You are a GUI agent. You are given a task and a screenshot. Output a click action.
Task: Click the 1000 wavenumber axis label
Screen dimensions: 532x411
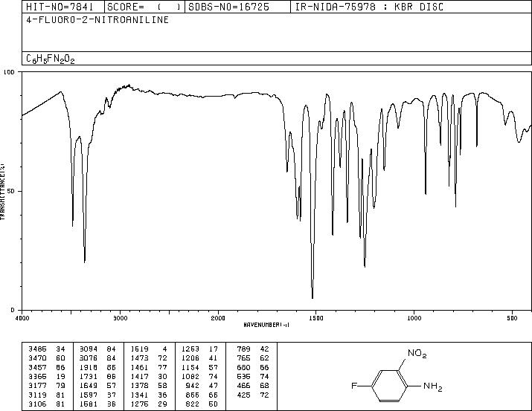point(414,318)
